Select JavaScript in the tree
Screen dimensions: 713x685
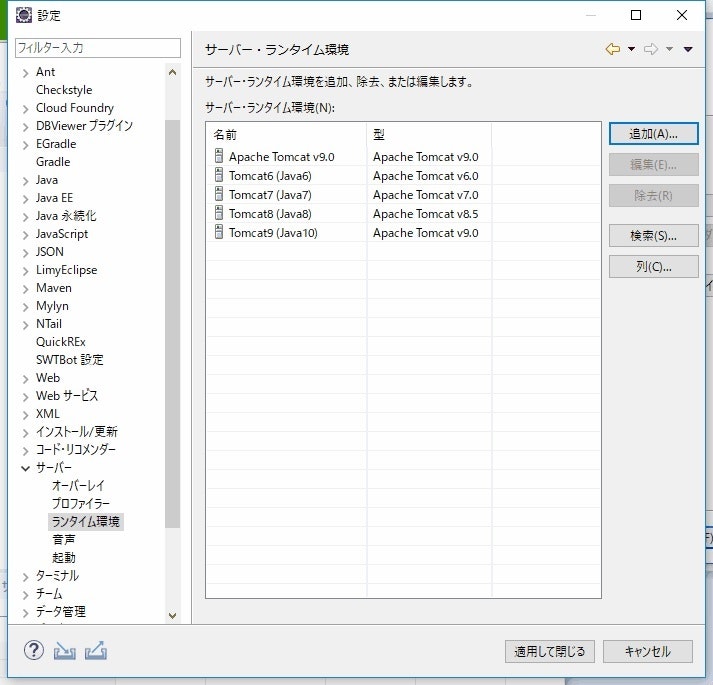pos(62,234)
